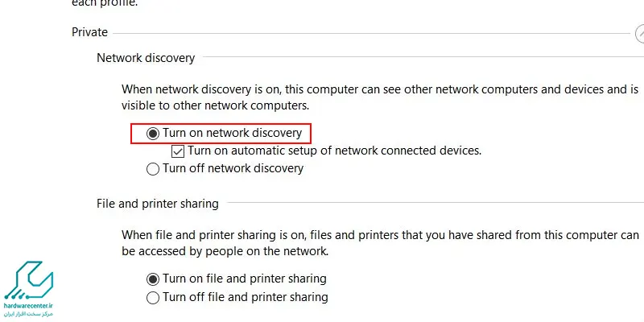Image resolution: width=644 pixels, height=322 pixels.
Task: Click the Private profile heading
Action: (89, 32)
